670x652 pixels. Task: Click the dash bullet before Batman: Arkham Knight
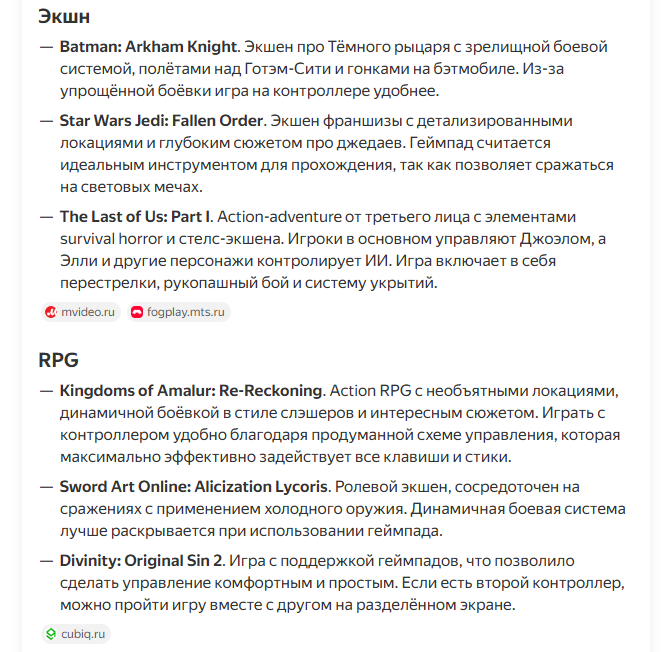coord(47,47)
